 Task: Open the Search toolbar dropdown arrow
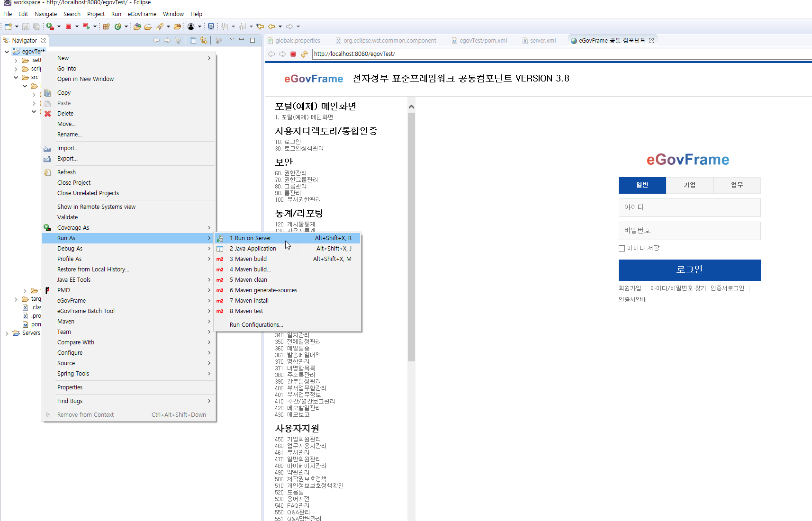tap(168, 27)
